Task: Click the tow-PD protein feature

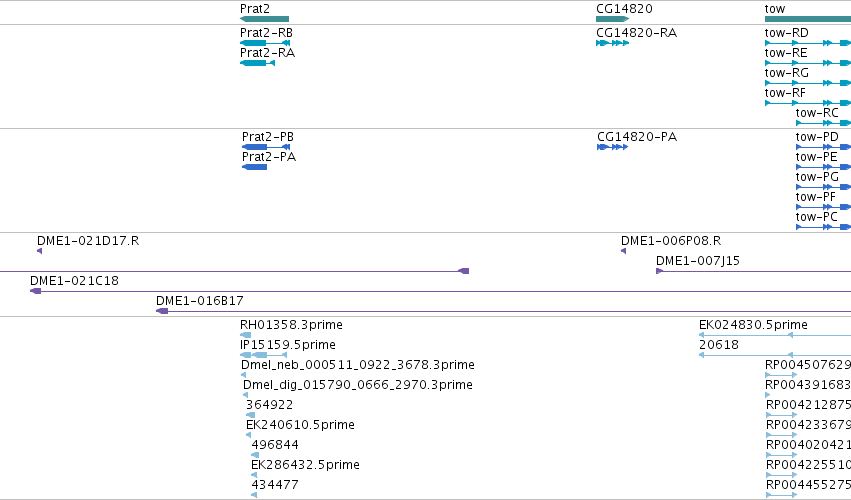Action: point(823,147)
